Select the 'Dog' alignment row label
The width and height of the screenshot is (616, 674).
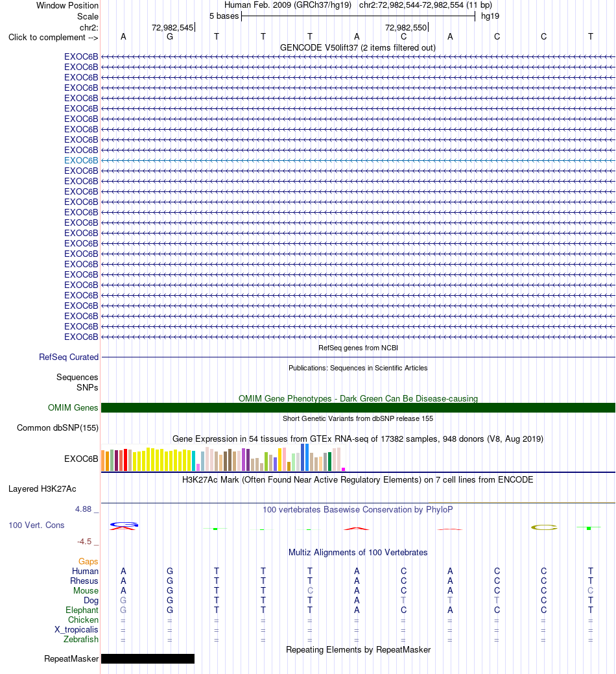pyautogui.click(x=91, y=600)
